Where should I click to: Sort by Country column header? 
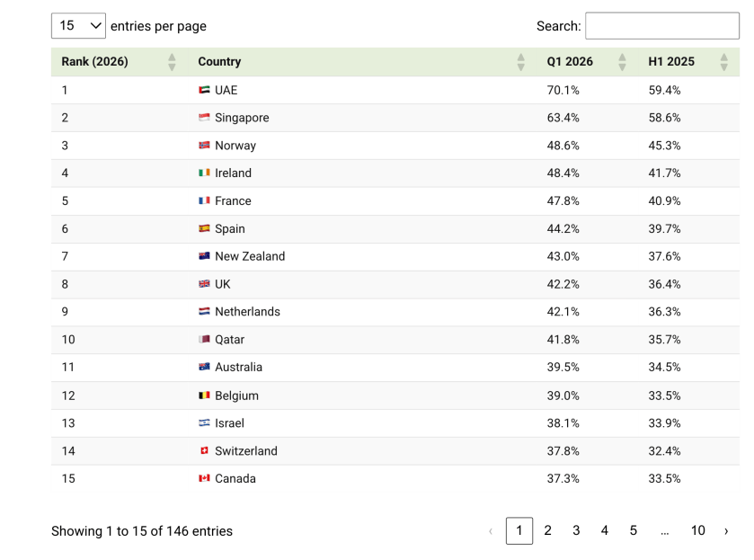362,62
